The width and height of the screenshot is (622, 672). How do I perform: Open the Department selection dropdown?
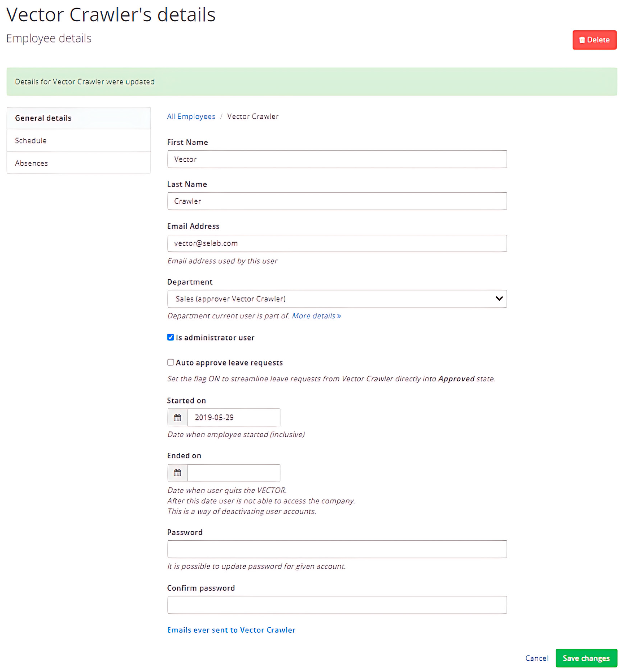pos(337,299)
